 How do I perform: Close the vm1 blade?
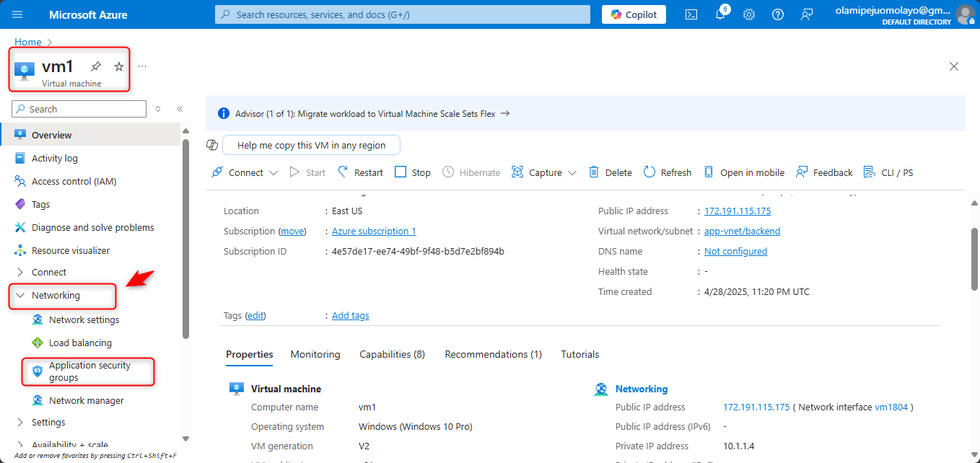point(954,66)
